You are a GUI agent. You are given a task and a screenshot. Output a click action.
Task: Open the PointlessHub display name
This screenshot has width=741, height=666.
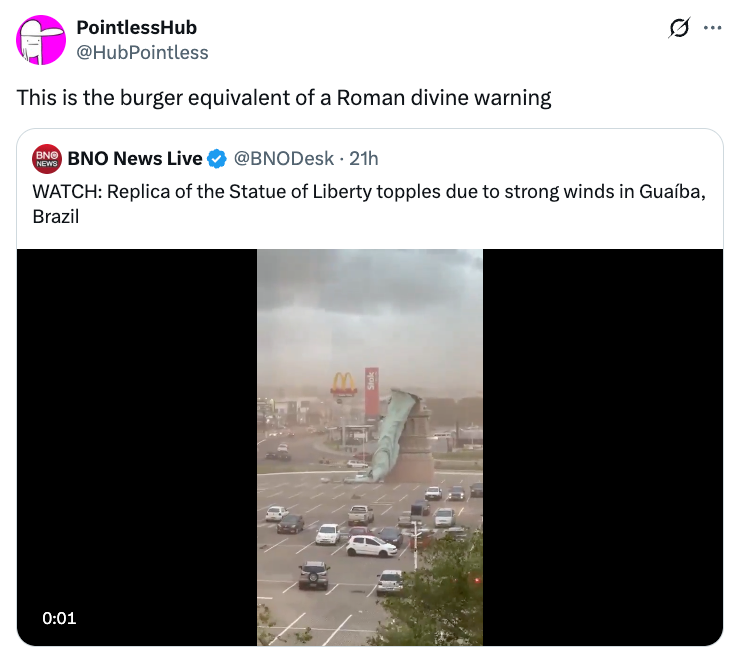137,27
